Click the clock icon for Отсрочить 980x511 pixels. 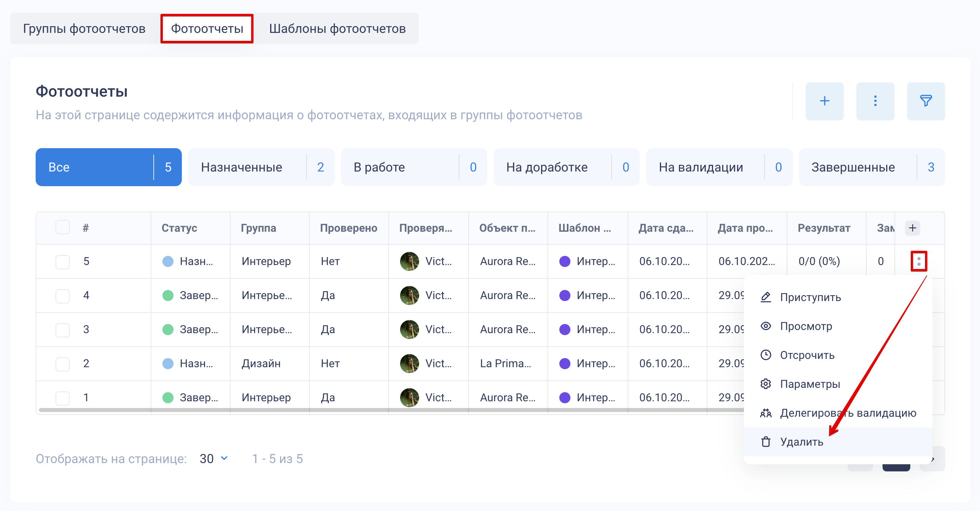pos(766,355)
